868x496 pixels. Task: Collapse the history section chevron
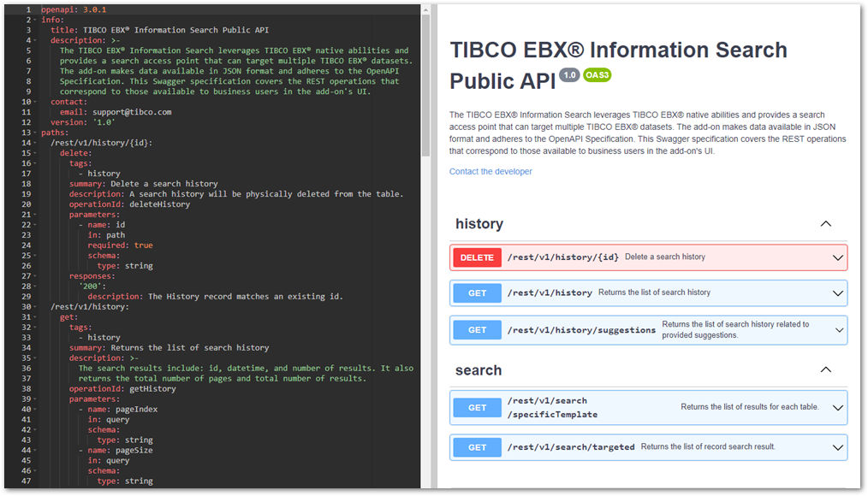click(825, 224)
